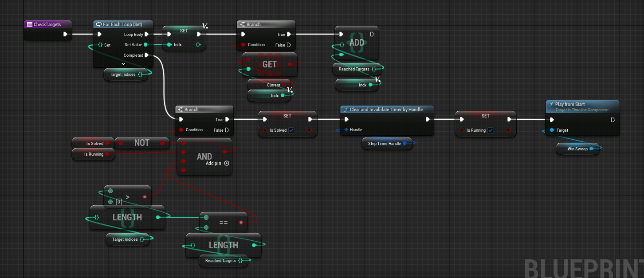The width and height of the screenshot is (644, 278).
Task: Select the top Branch node header
Action: [266, 24]
